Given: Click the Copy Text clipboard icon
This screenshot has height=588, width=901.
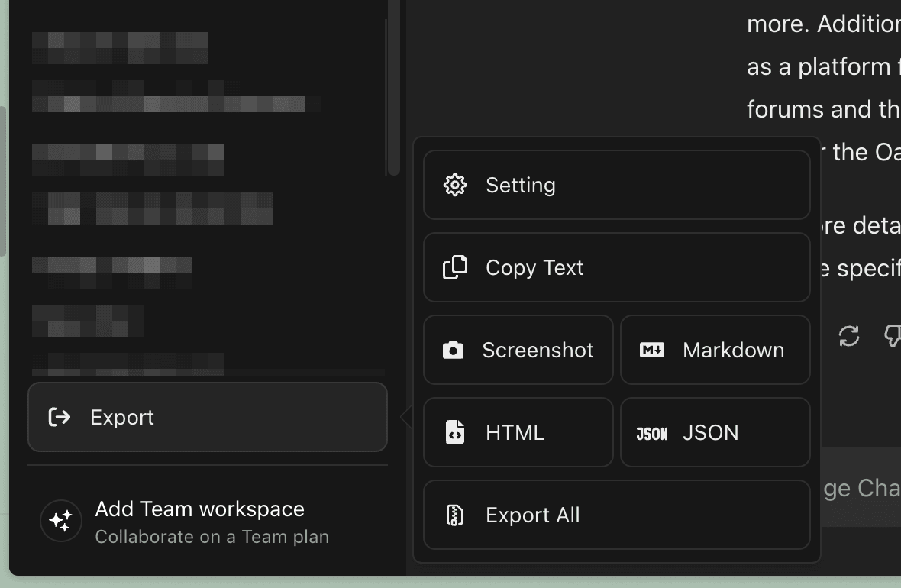Looking at the screenshot, I should coord(455,267).
